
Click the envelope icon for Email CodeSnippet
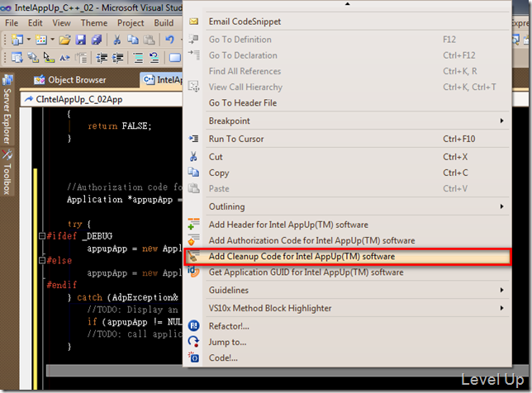[x=194, y=21]
